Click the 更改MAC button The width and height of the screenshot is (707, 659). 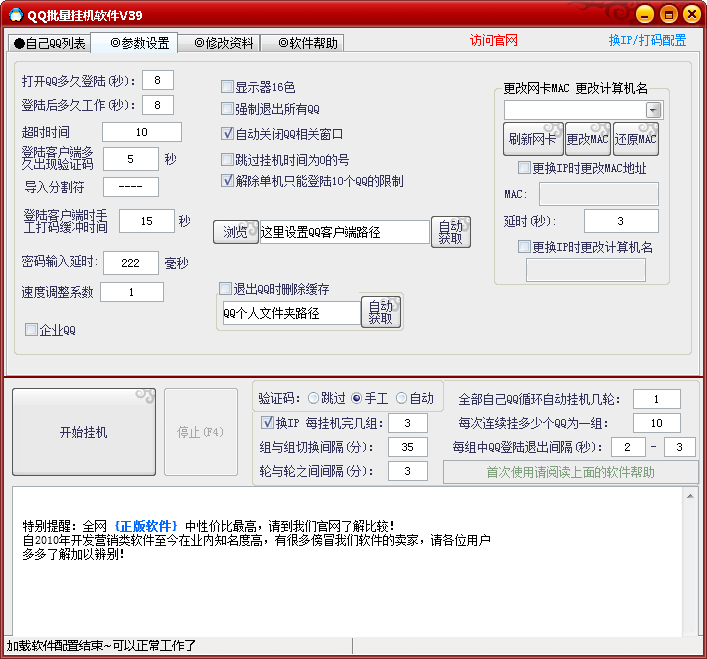(588, 139)
